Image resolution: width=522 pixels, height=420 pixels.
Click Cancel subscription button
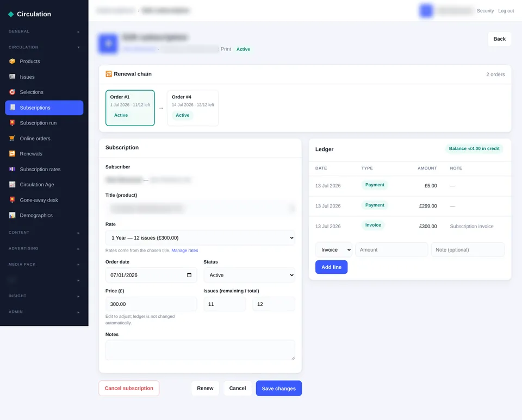tap(129, 388)
